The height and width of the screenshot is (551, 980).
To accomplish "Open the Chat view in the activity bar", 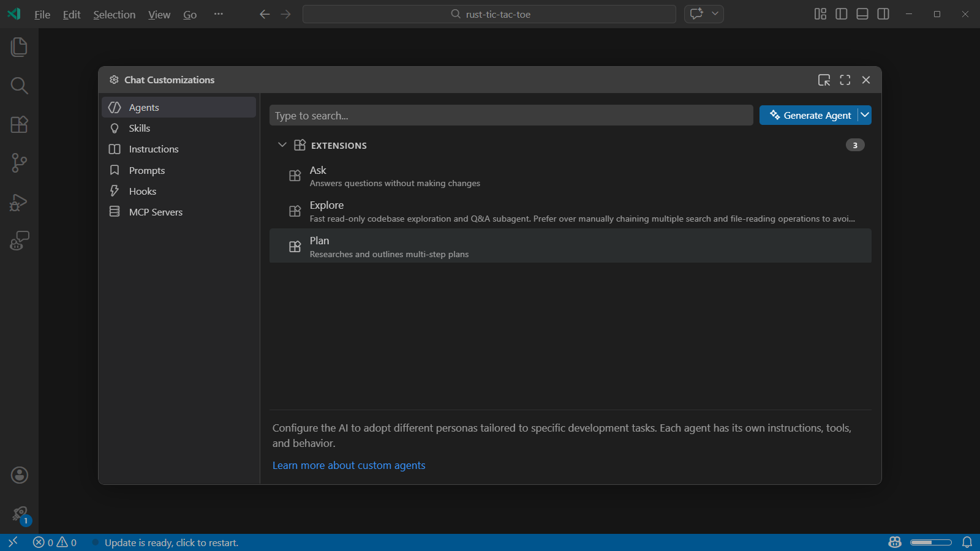I will pos(18,241).
